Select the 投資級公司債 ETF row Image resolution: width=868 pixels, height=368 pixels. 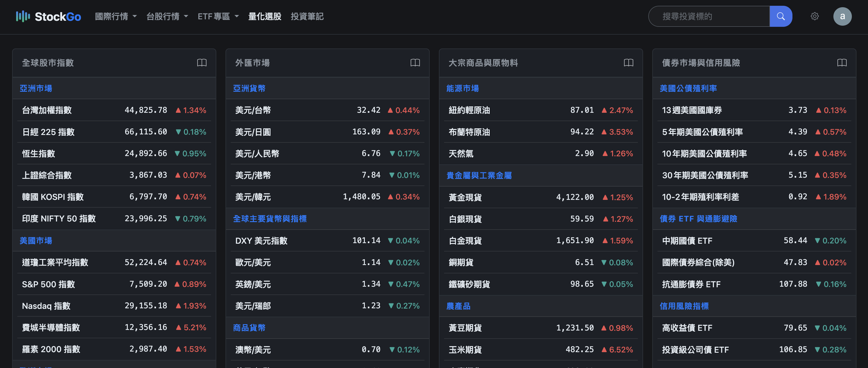pos(754,350)
